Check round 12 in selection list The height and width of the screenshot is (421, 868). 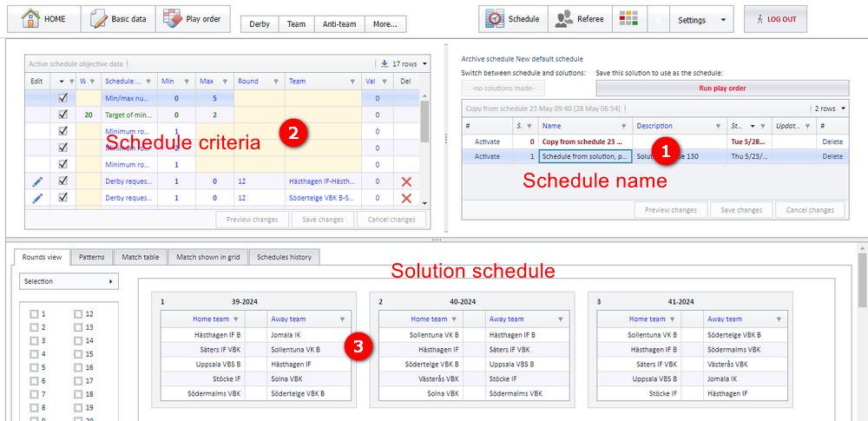pos(78,314)
